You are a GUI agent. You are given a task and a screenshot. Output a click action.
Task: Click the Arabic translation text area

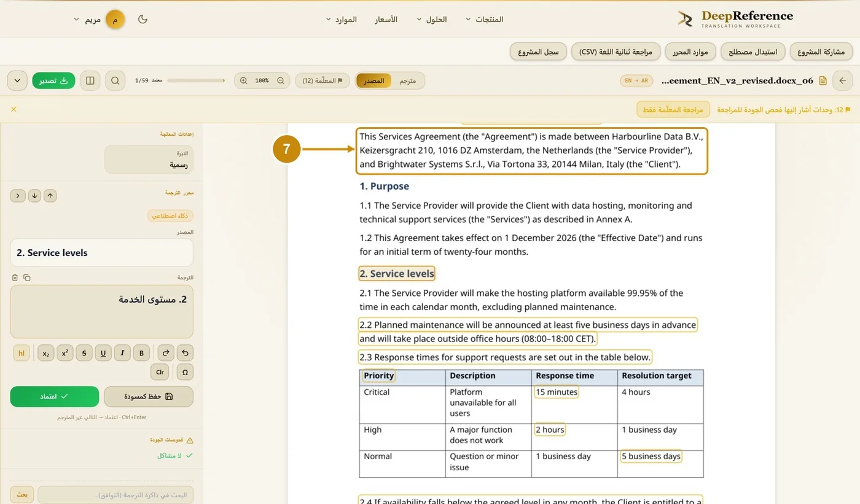[102, 311]
